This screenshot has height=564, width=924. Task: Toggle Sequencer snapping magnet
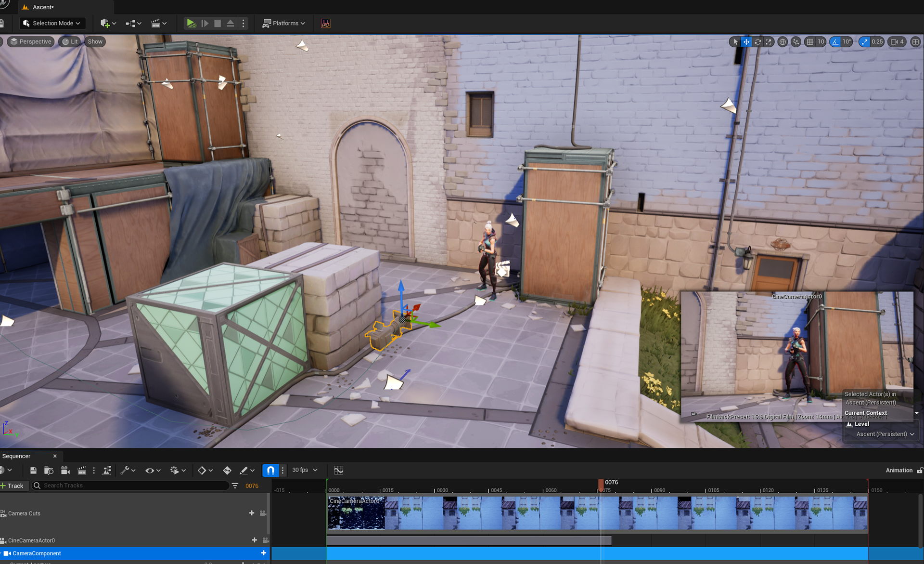[270, 470]
